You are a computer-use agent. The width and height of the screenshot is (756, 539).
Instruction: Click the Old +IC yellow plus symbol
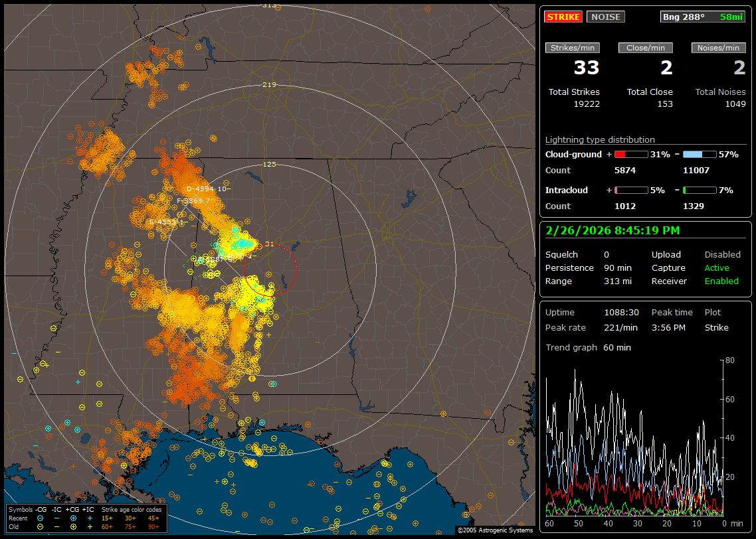point(90,526)
